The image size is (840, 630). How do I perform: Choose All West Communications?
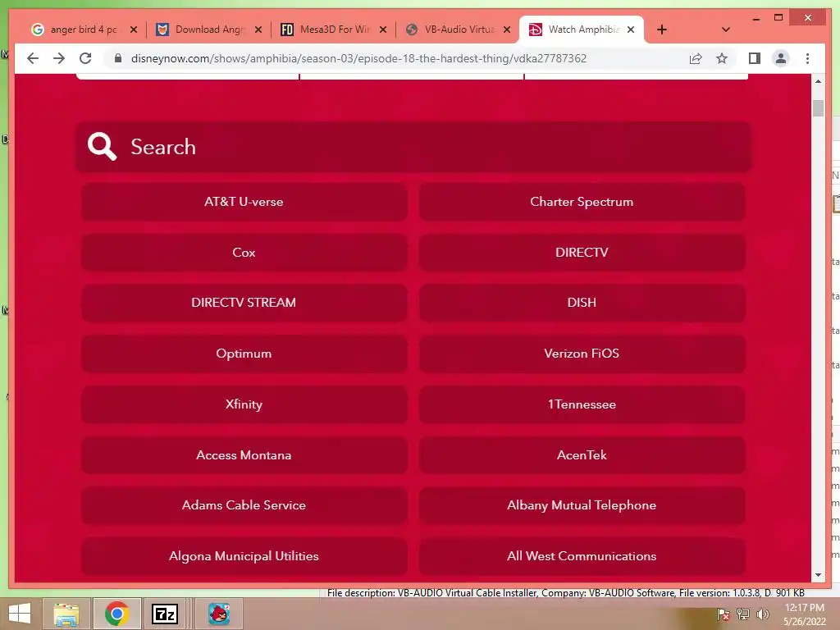point(582,556)
